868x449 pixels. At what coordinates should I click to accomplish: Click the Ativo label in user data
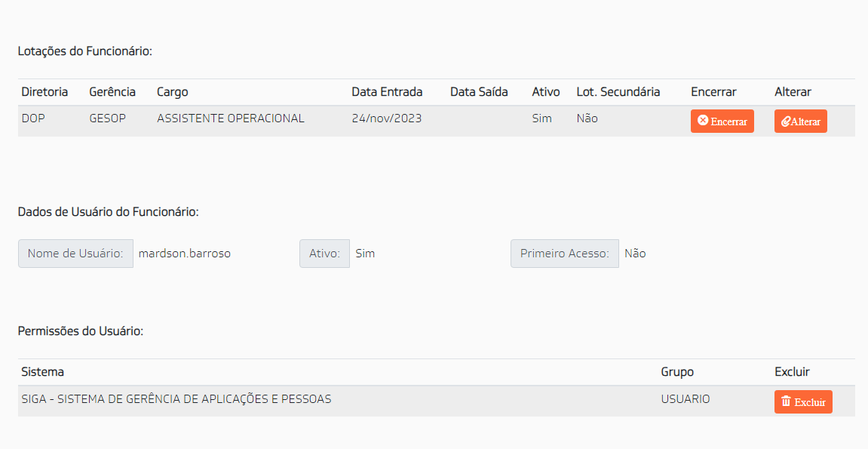pos(324,254)
